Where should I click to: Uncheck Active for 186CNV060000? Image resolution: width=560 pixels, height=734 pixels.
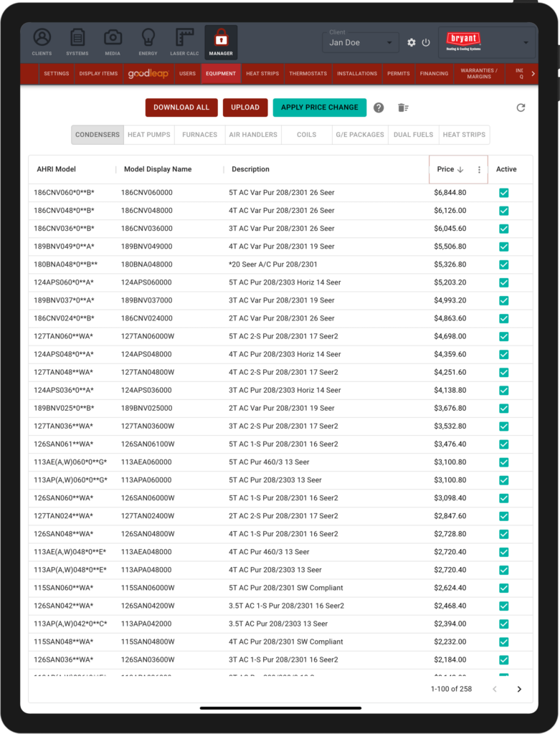click(503, 193)
